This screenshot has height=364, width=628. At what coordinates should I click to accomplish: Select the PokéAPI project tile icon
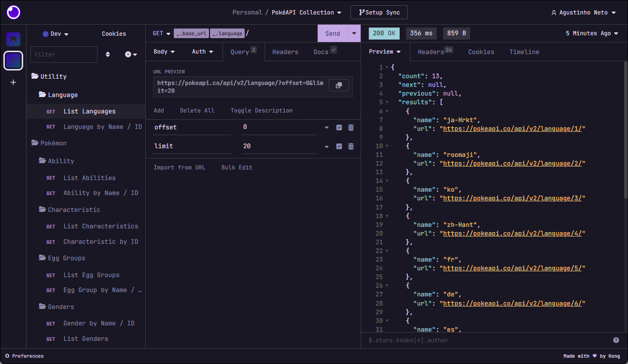coord(13,60)
